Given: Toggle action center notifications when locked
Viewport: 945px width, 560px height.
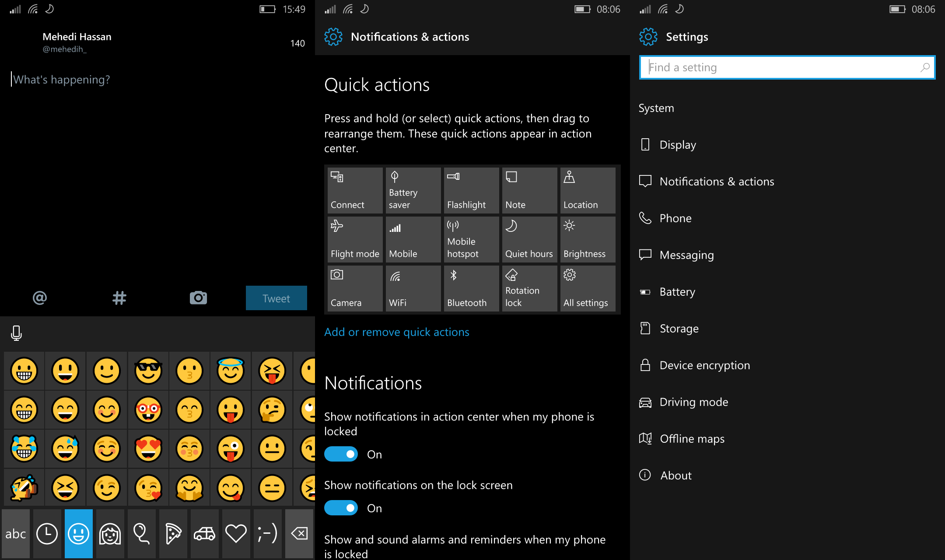Looking at the screenshot, I should pos(341,454).
